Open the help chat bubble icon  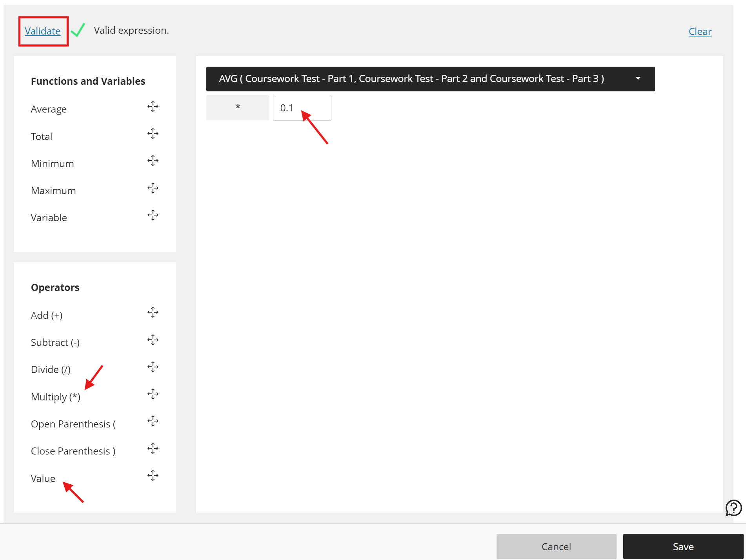(733, 508)
